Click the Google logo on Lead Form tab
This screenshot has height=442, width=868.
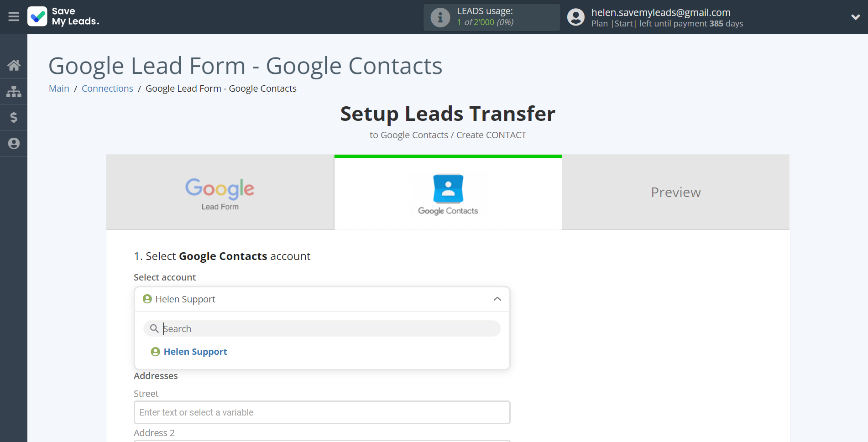point(220,188)
